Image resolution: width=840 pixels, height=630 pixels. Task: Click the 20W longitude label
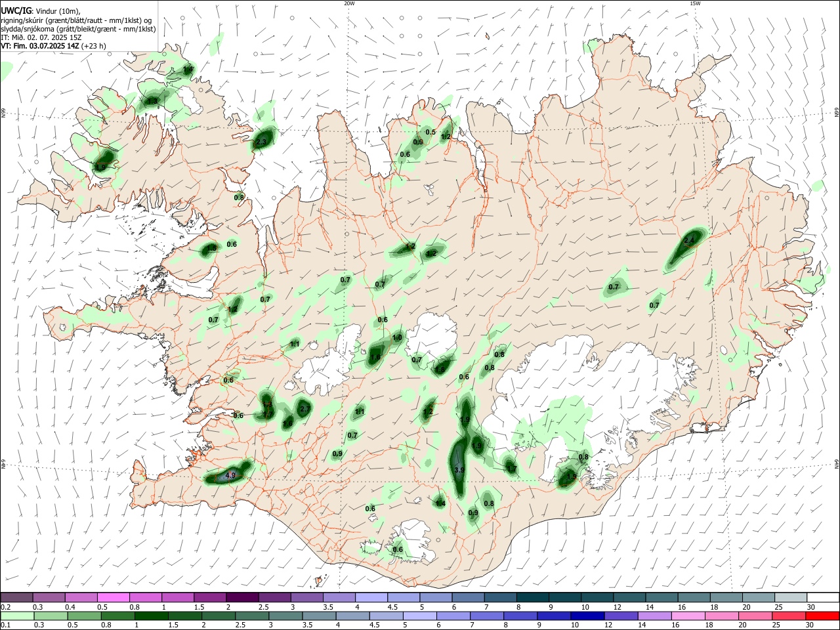tap(349, 3)
